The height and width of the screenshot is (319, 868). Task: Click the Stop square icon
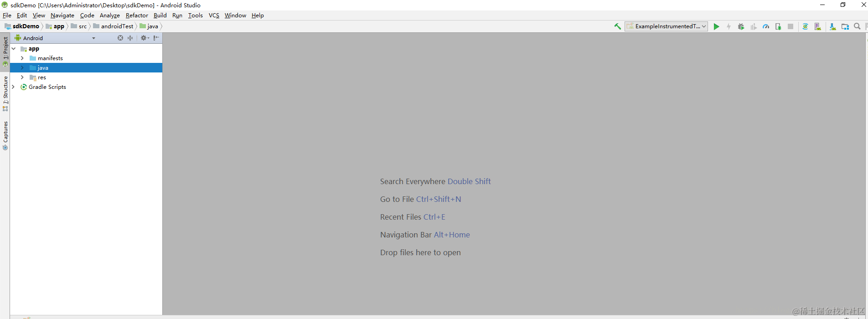tap(790, 26)
